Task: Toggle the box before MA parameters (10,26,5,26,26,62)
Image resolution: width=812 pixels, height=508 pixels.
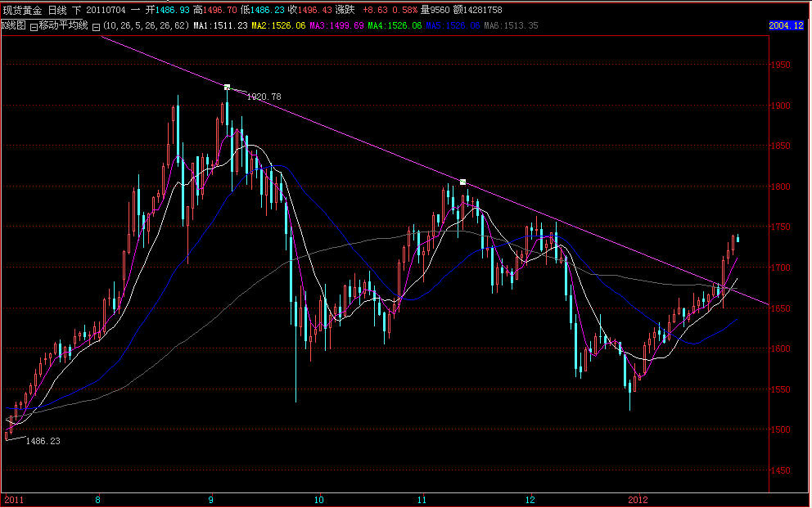Action: pos(96,26)
